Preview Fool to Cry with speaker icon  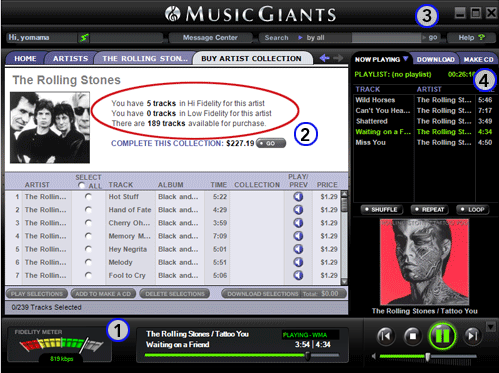pyautogui.click(x=298, y=275)
